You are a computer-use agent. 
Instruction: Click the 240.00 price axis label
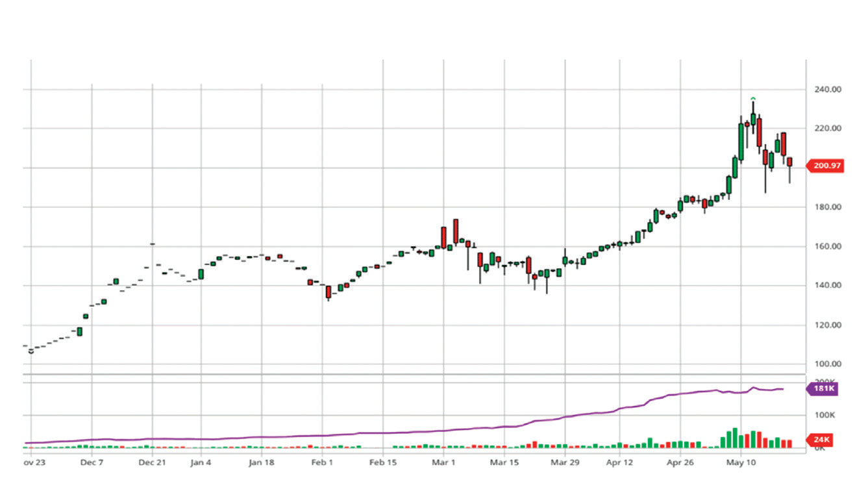[x=828, y=90]
